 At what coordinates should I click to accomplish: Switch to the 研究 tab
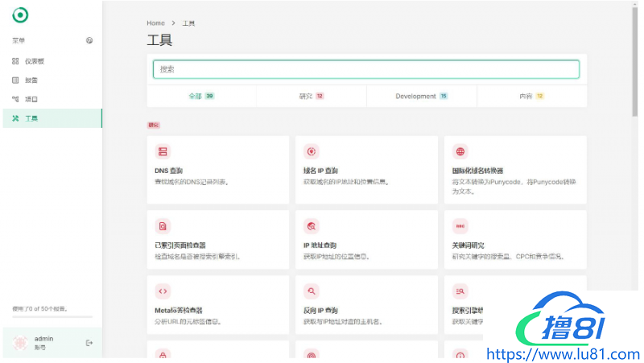point(311,96)
